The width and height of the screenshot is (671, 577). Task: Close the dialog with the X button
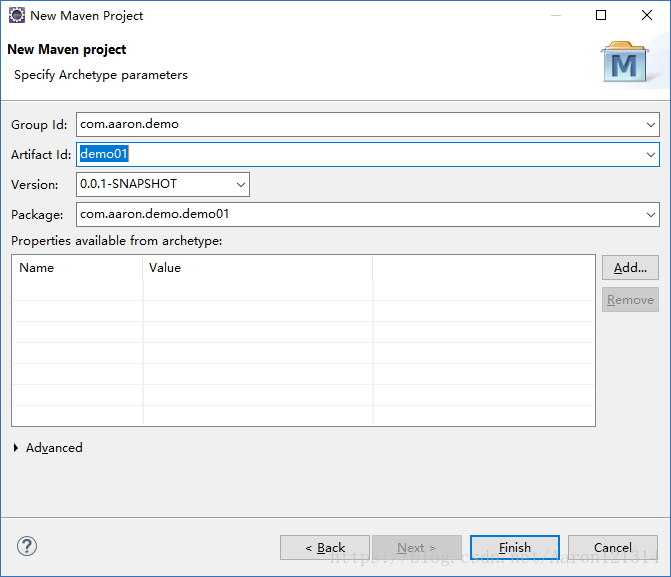tap(647, 15)
